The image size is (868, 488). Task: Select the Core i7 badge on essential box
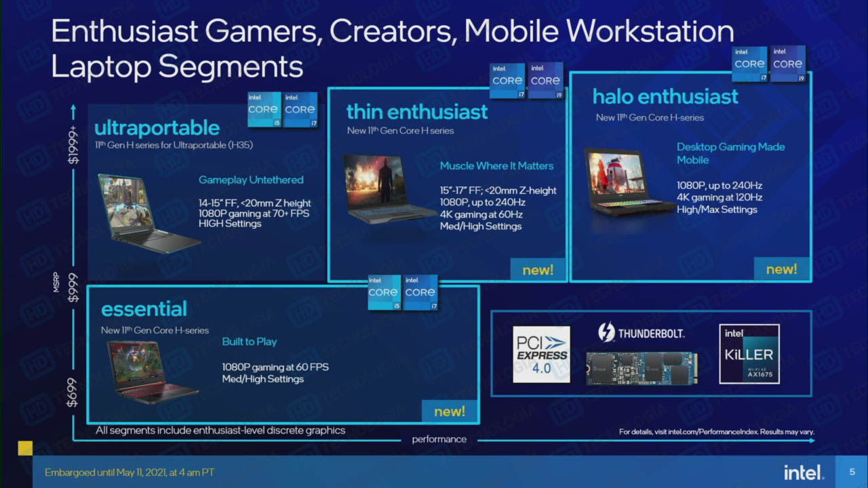pyautogui.click(x=420, y=293)
